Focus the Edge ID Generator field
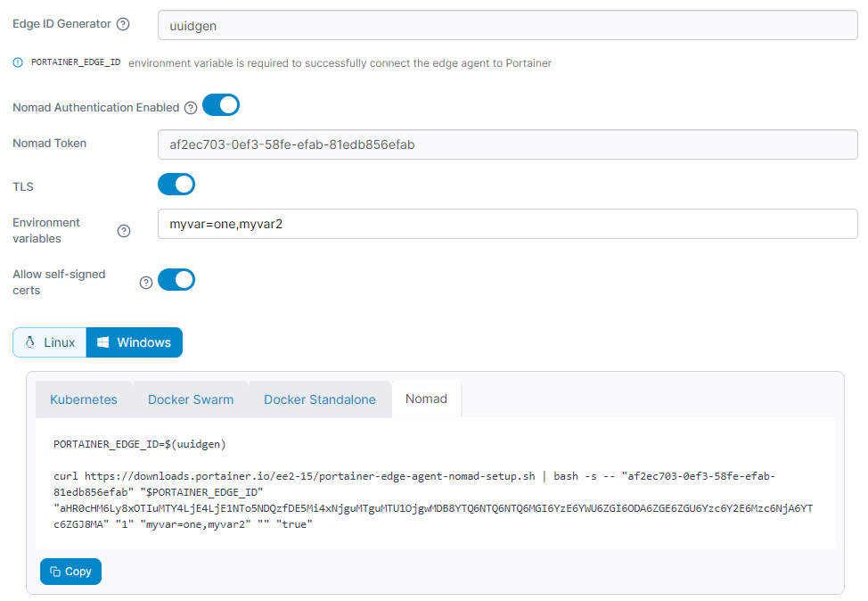This screenshot has height=601, width=868. click(508, 26)
